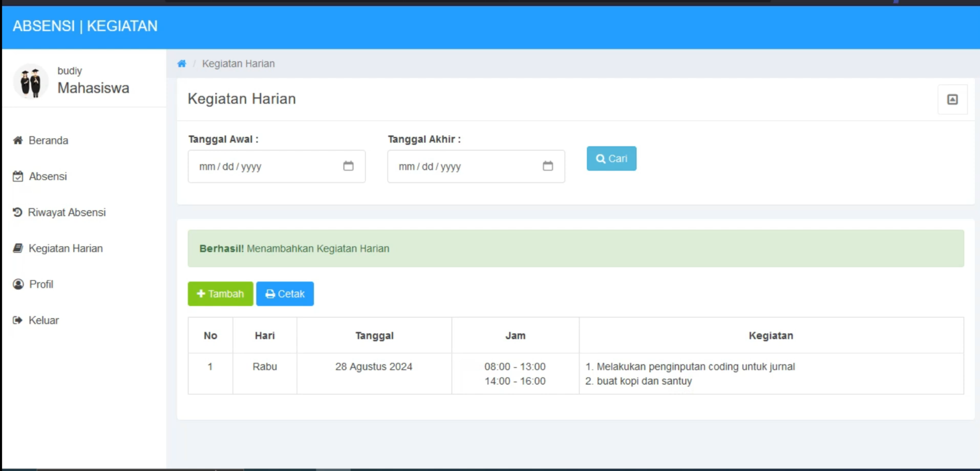
Task: Print activities with Cetak button
Action: pyautogui.click(x=285, y=294)
